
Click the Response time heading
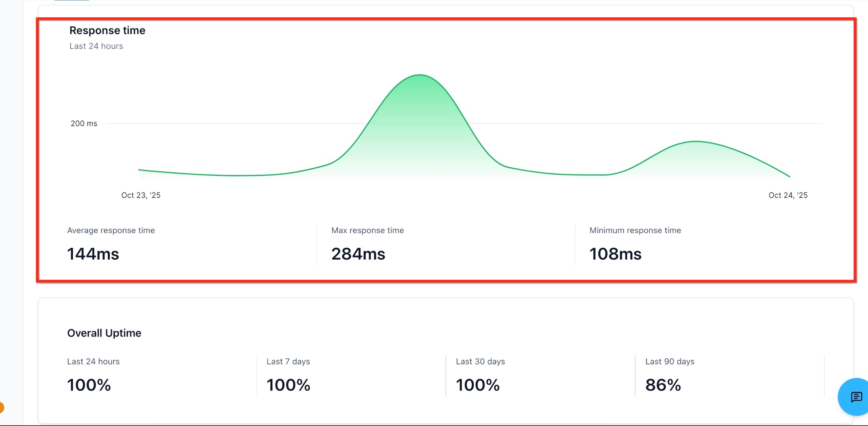[107, 30]
